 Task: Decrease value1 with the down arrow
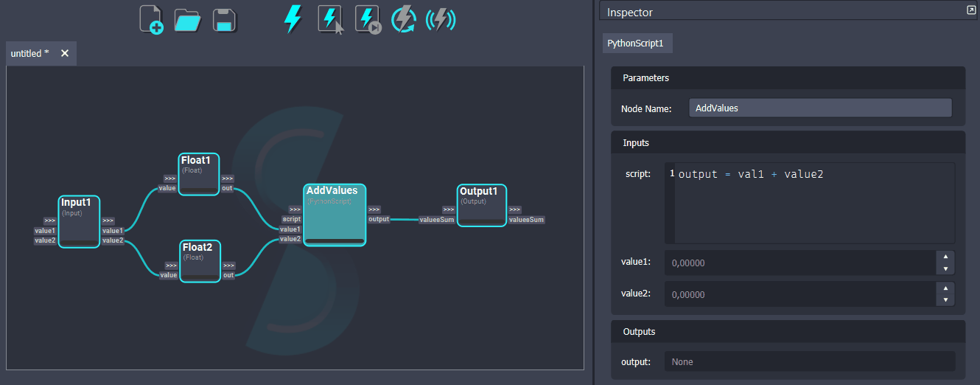point(945,268)
